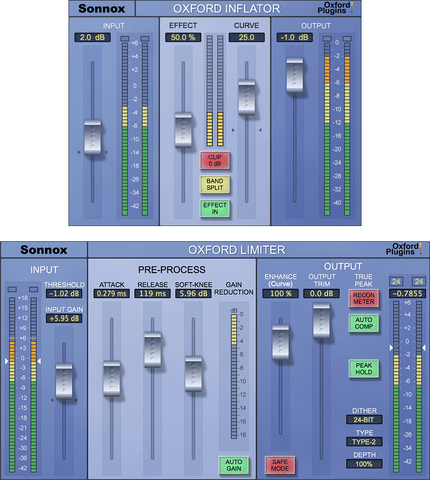Click the Inflator effect level meter
The width and height of the screenshot is (430, 480).
[215, 90]
